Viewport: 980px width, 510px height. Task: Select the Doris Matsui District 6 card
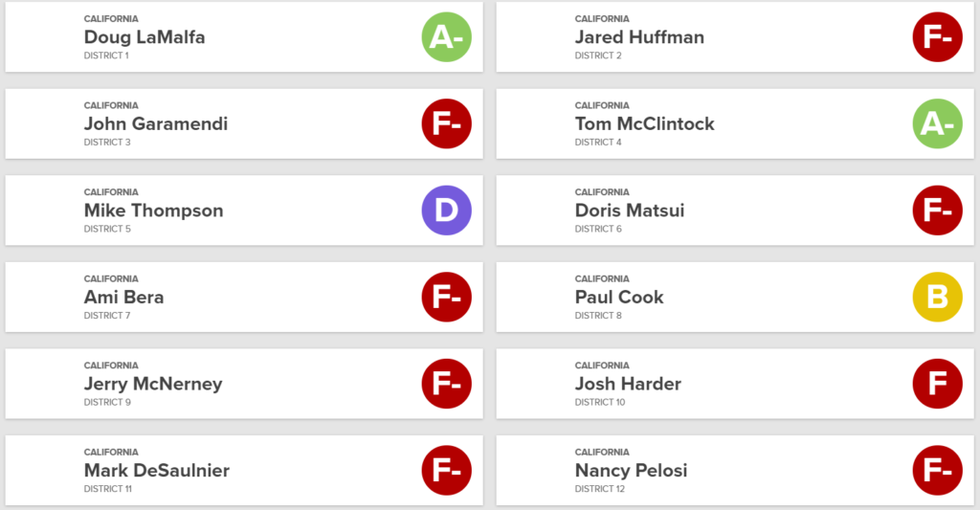tap(735, 210)
